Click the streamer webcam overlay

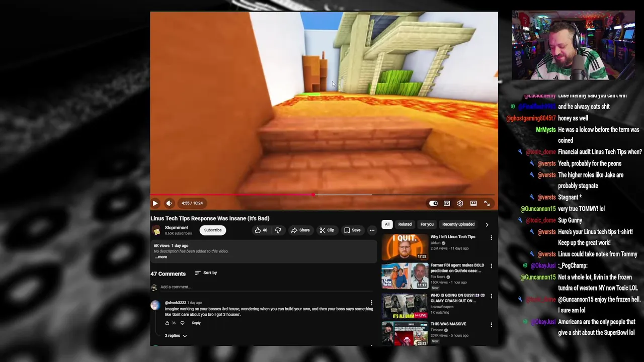[574, 45]
